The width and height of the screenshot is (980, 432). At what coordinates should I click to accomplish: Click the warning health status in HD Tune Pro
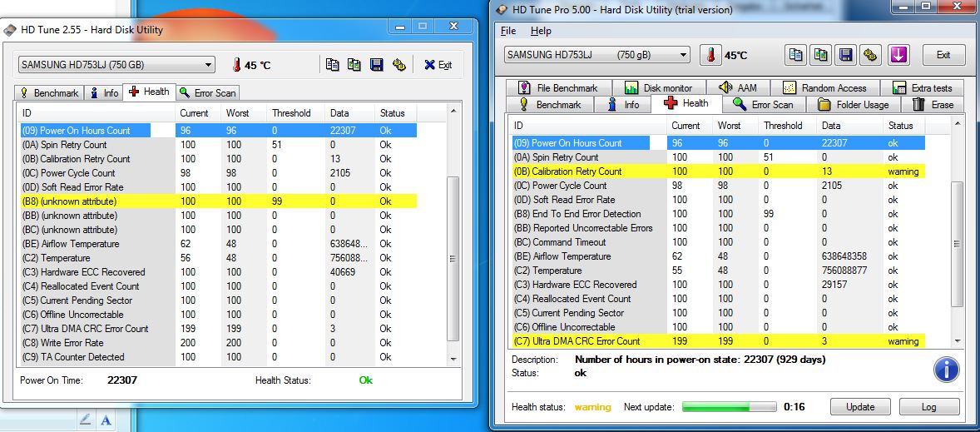(592, 407)
